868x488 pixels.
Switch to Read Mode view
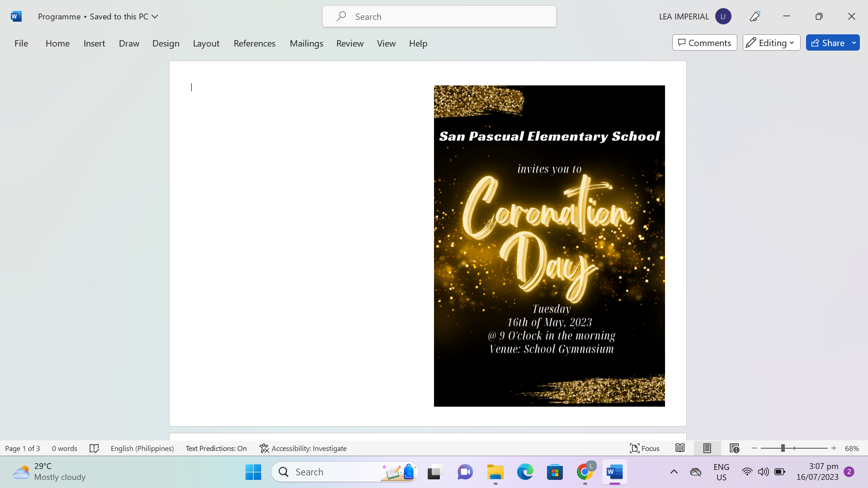pos(680,448)
